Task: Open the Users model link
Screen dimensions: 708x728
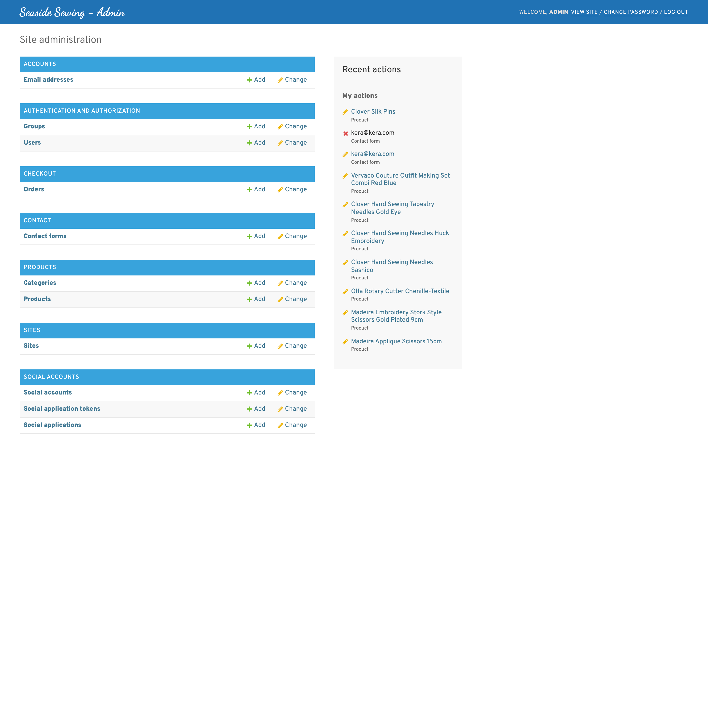Action: (x=32, y=142)
